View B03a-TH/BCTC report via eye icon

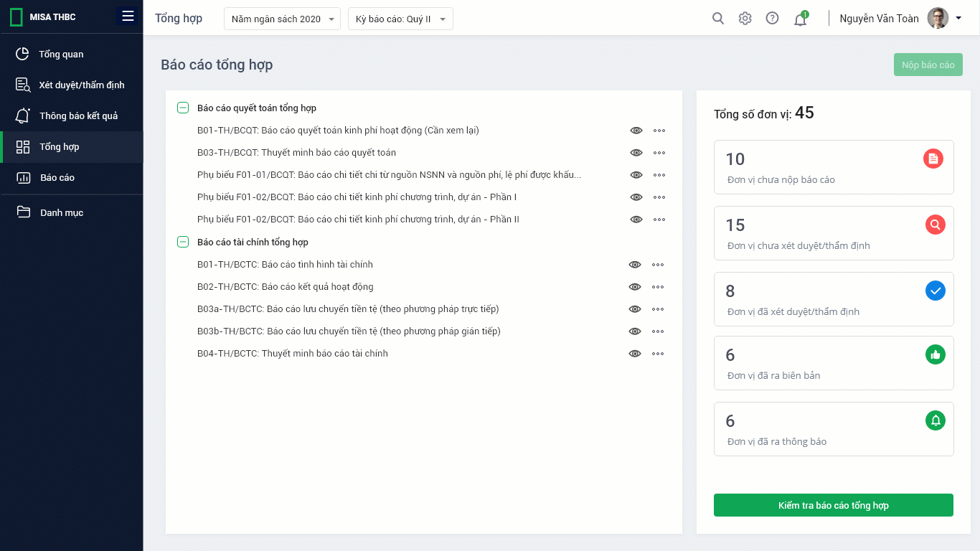[x=635, y=309]
